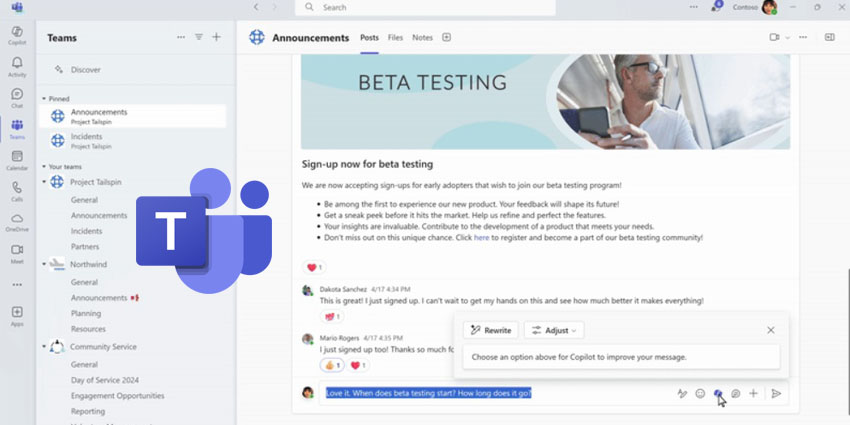Follow the 'here' registration link

[481, 237]
